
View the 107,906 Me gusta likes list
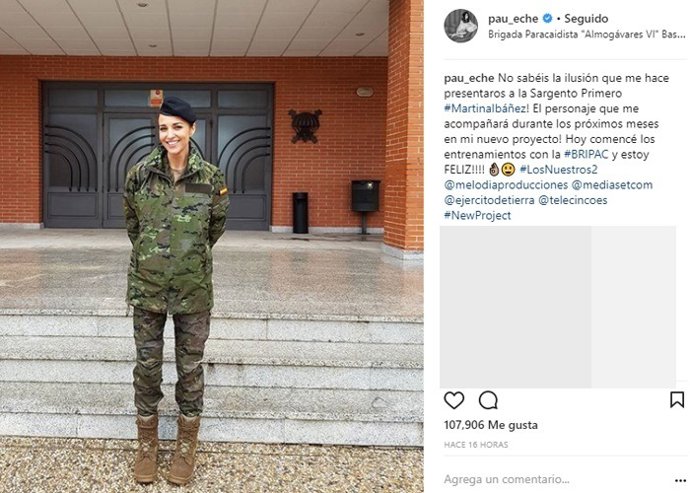click(x=491, y=425)
